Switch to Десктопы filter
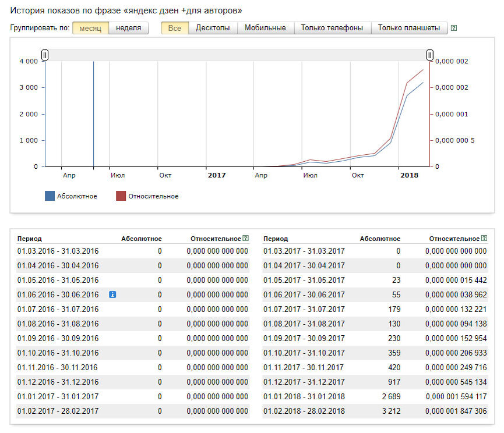Screen dimensions: 504x433 pyautogui.click(x=213, y=28)
